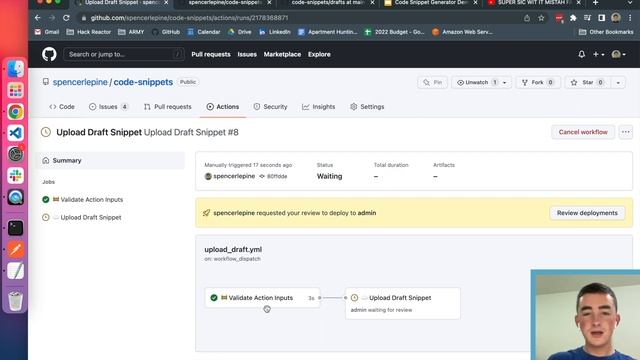The height and width of the screenshot is (360, 640).
Task: Open the spencerlepine user link in the run summary
Action: tap(234, 176)
